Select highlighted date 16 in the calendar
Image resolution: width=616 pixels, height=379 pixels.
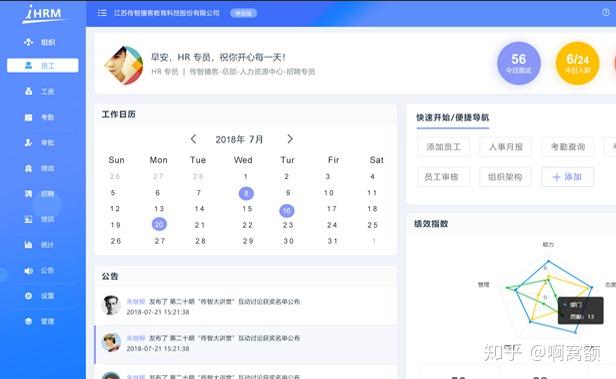[x=287, y=211]
